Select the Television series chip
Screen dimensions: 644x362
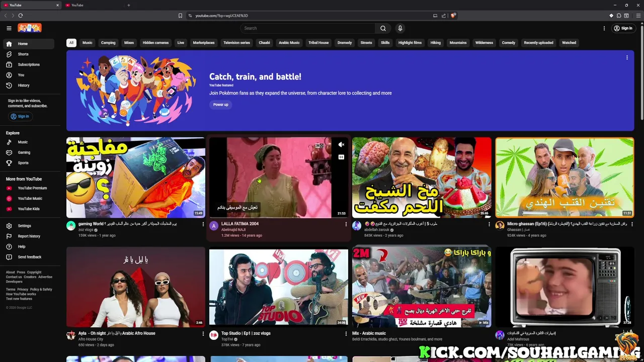click(x=236, y=43)
